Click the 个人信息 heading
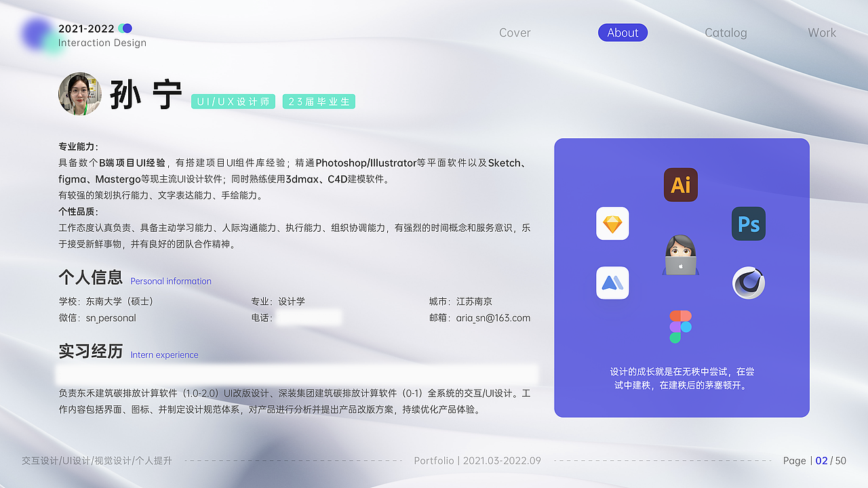868x488 pixels. [x=91, y=277]
